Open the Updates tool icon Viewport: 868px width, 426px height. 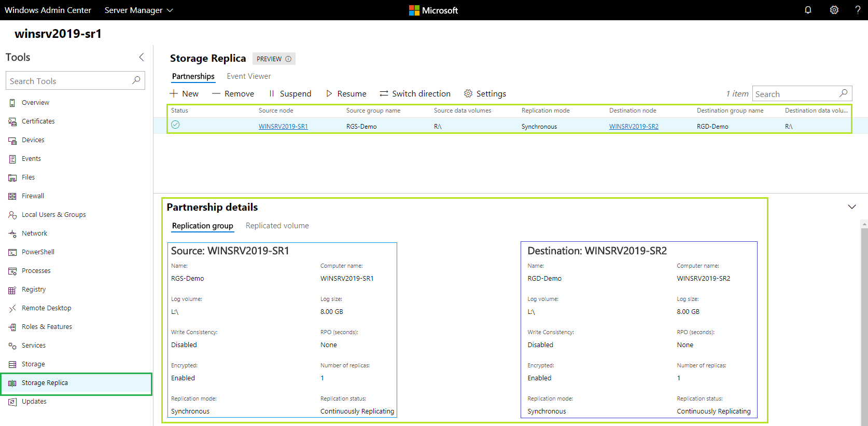click(x=12, y=402)
